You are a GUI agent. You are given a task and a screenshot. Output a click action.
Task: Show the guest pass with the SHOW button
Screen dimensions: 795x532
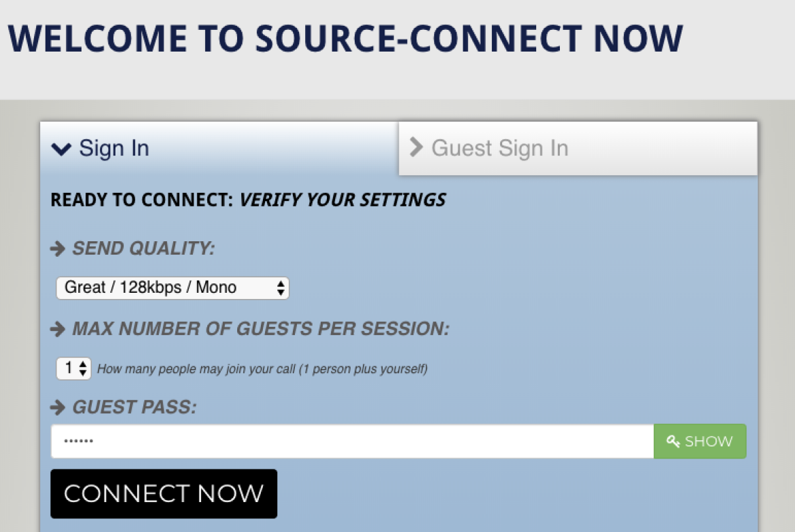point(700,441)
